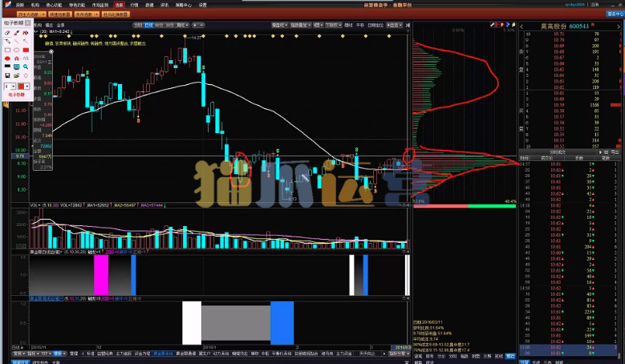Click the 注销 logout link
625x364 pixels.
pyautogui.click(x=595, y=4)
